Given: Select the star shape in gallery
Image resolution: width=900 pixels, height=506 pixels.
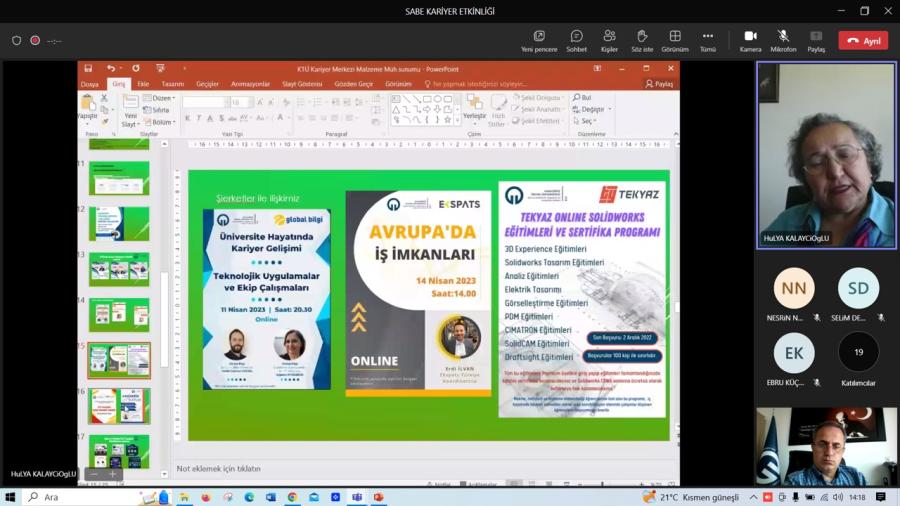Looking at the screenshot, I should pyautogui.click(x=448, y=119).
